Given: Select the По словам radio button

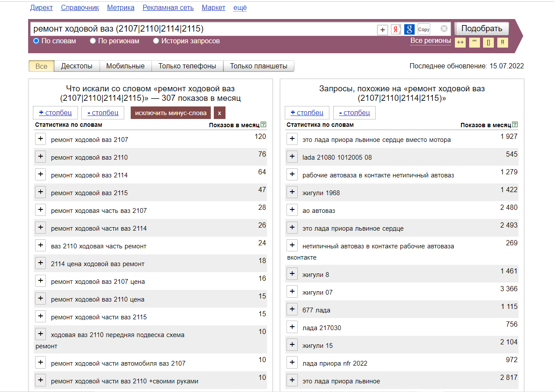Looking at the screenshot, I should [36, 41].
